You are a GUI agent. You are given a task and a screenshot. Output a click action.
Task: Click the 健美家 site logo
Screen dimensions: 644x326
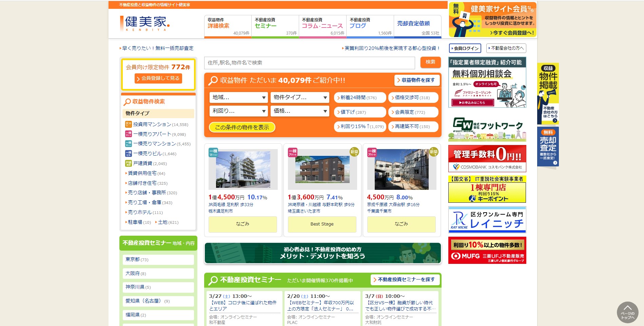[x=145, y=23]
